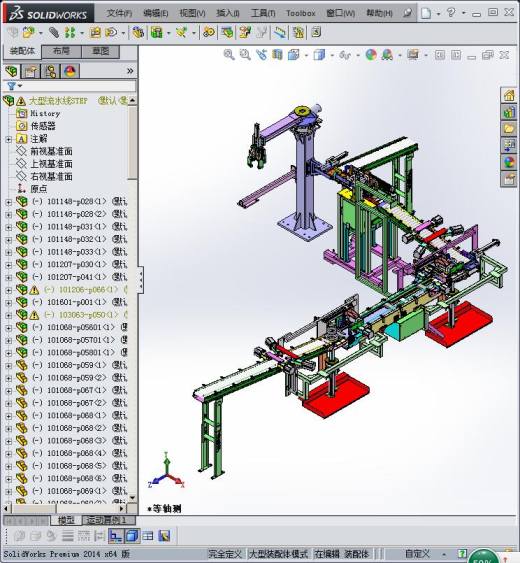520x563 pixels.
Task: Select component 101148-p033<1> in tree
Action: click(x=72, y=252)
